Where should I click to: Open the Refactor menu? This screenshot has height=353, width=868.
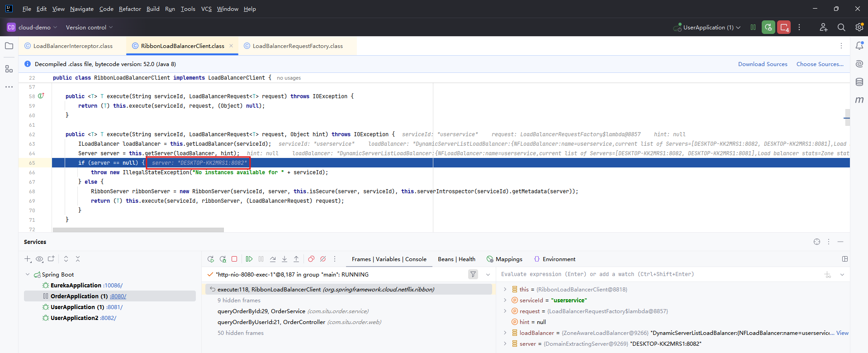pyautogui.click(x=130, y=9)
